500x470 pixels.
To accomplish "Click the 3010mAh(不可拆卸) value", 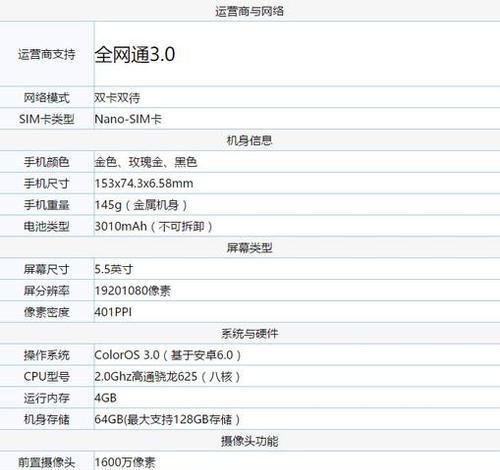I will point(153,226).
